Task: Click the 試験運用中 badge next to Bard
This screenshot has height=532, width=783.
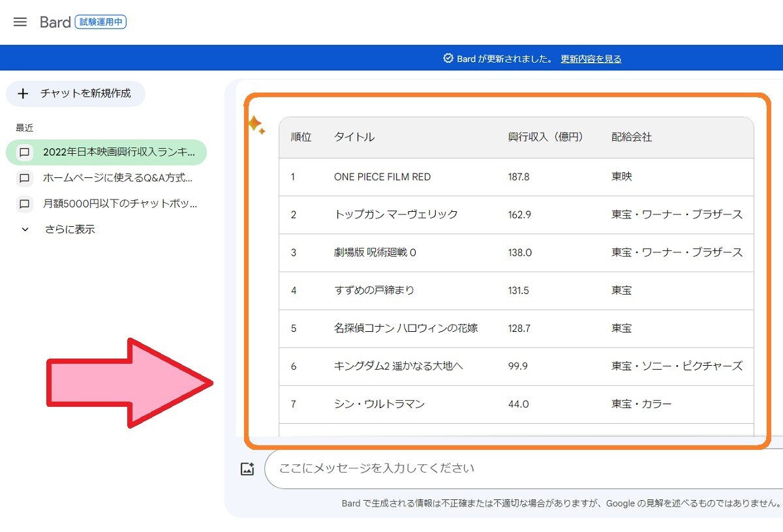Action: click(101, 22)
